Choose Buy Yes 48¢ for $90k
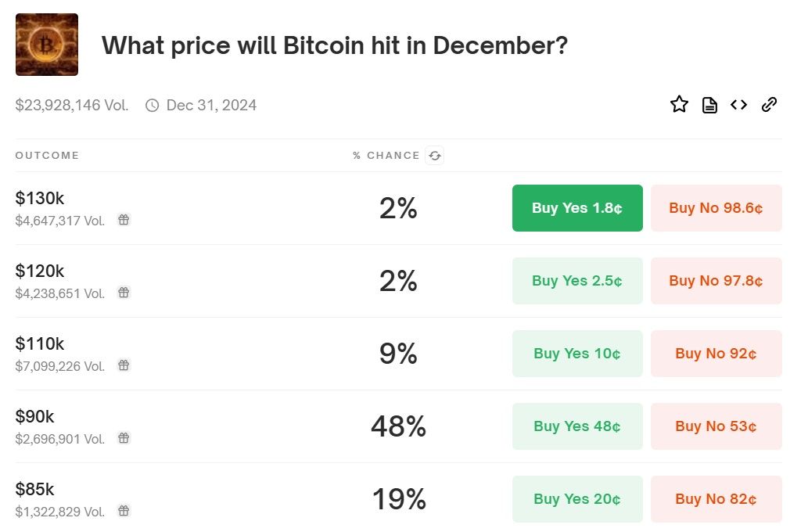Screen dimensions: 790x532 (577, 426)
